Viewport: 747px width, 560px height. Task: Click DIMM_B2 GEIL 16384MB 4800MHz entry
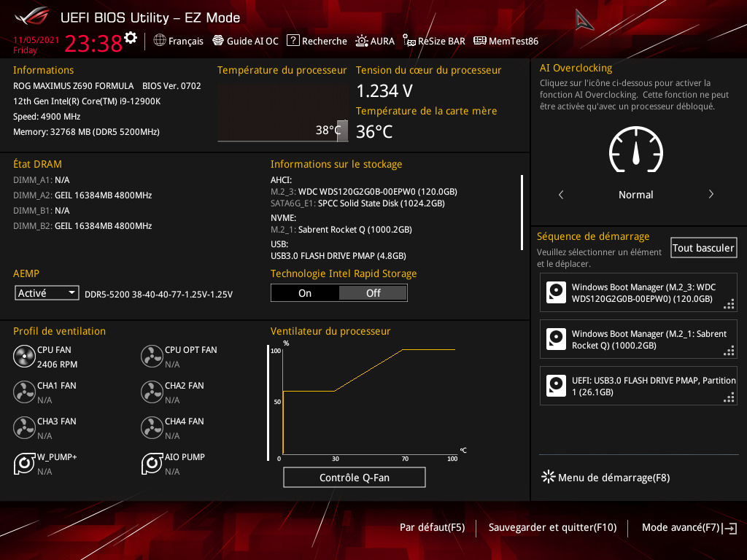pos(82,226)
